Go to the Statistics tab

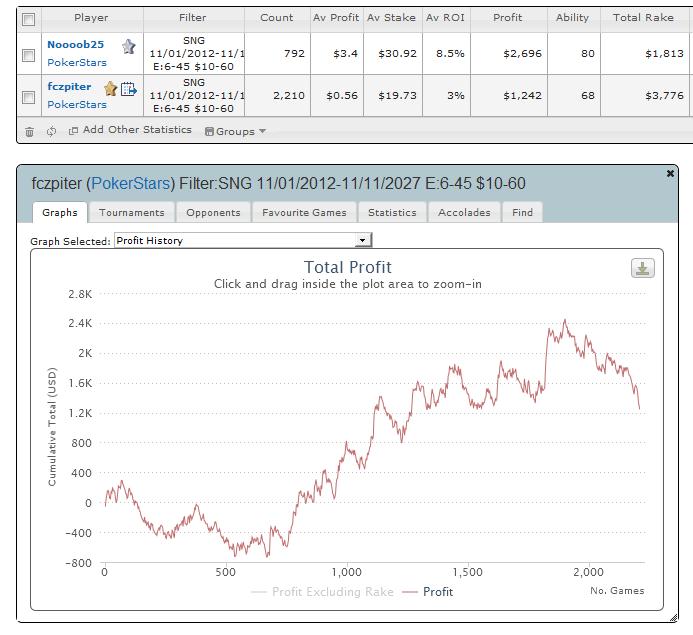click(392, 213)
